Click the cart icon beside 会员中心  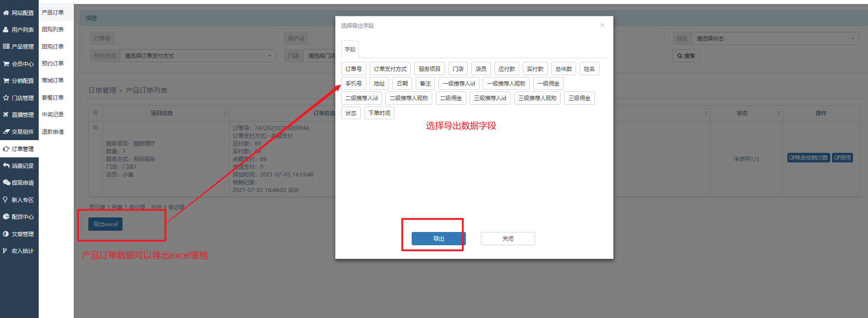click(6, 64)
